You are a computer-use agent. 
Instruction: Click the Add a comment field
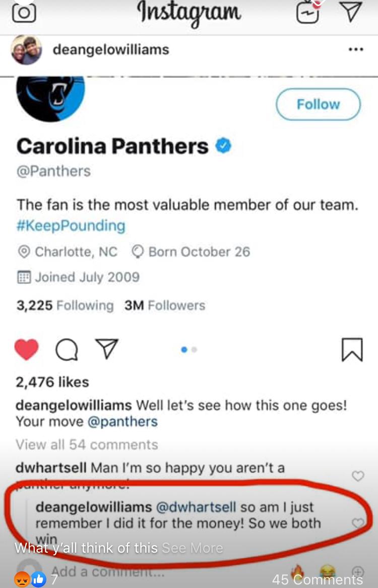(x=108, y=571)
